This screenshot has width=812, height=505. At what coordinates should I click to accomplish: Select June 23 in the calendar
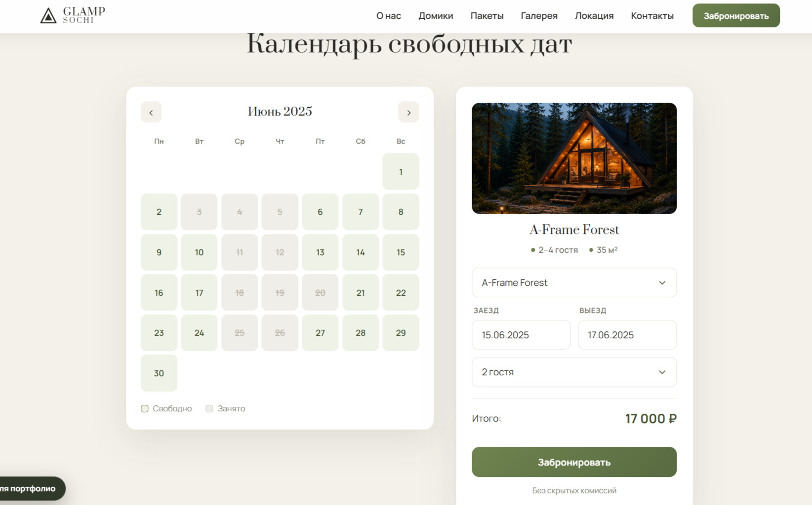[x=159, y=333]
